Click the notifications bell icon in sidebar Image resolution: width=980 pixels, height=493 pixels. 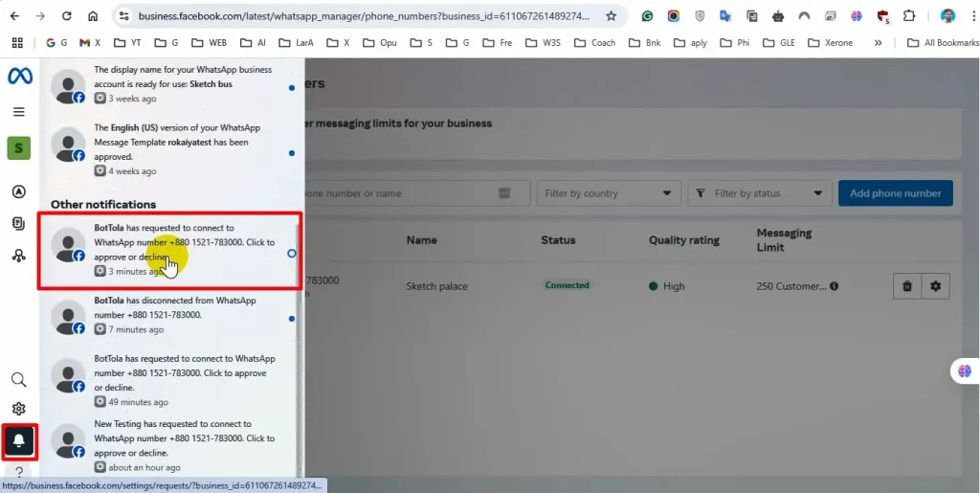19,440
